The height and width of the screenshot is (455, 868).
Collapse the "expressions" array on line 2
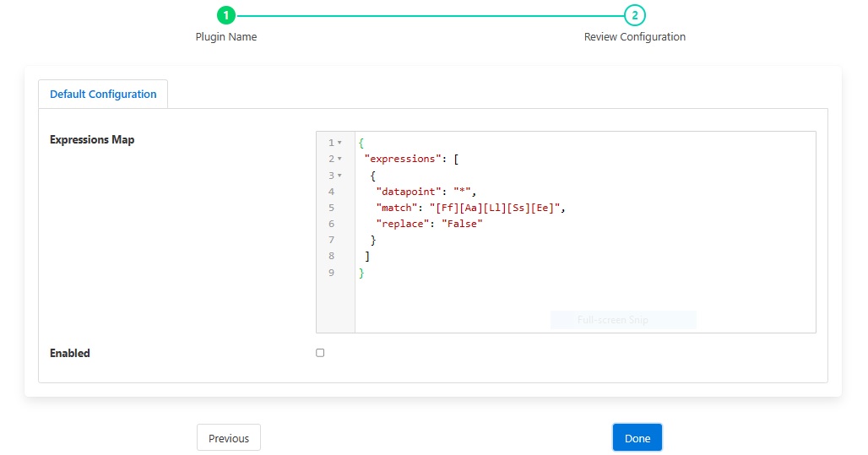click(x=339, y=159)
